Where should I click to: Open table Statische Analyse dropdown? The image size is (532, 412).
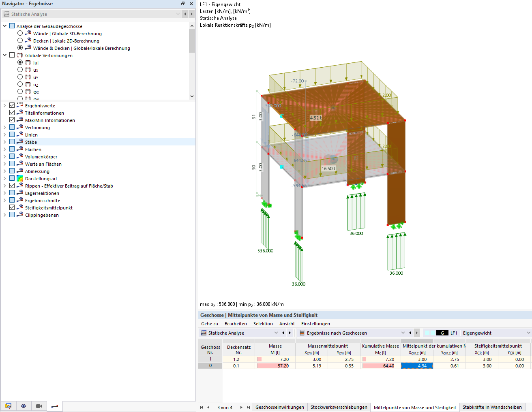[x=276, y=333]
